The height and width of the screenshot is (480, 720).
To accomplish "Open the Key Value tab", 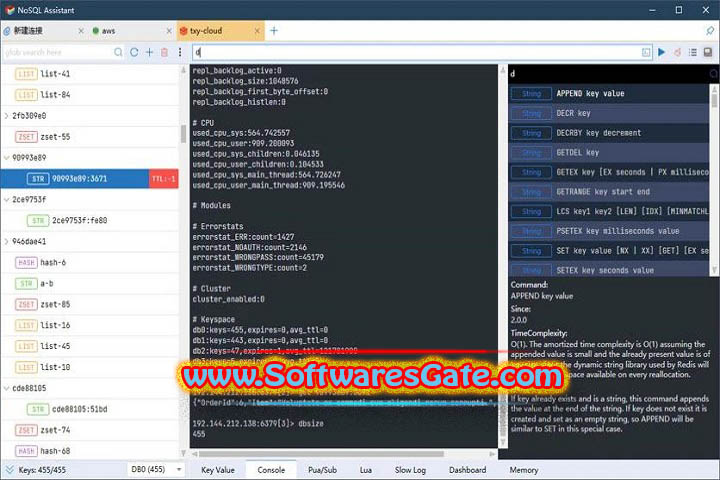I will click(218, 470).
